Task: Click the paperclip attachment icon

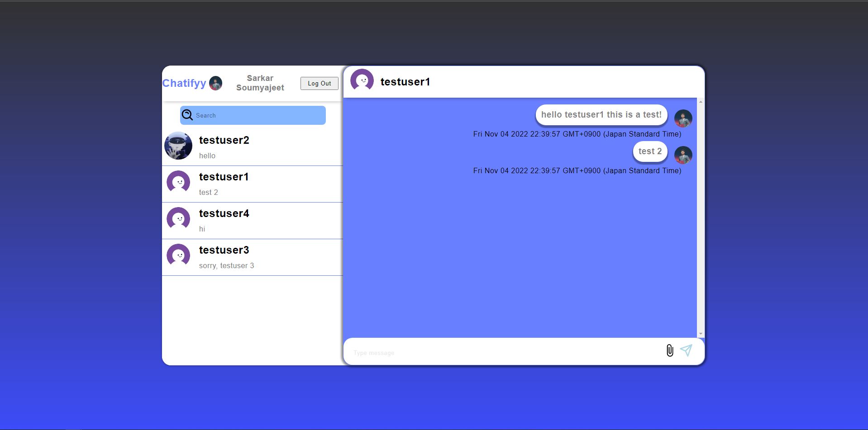Action: [x=670, y=350]
